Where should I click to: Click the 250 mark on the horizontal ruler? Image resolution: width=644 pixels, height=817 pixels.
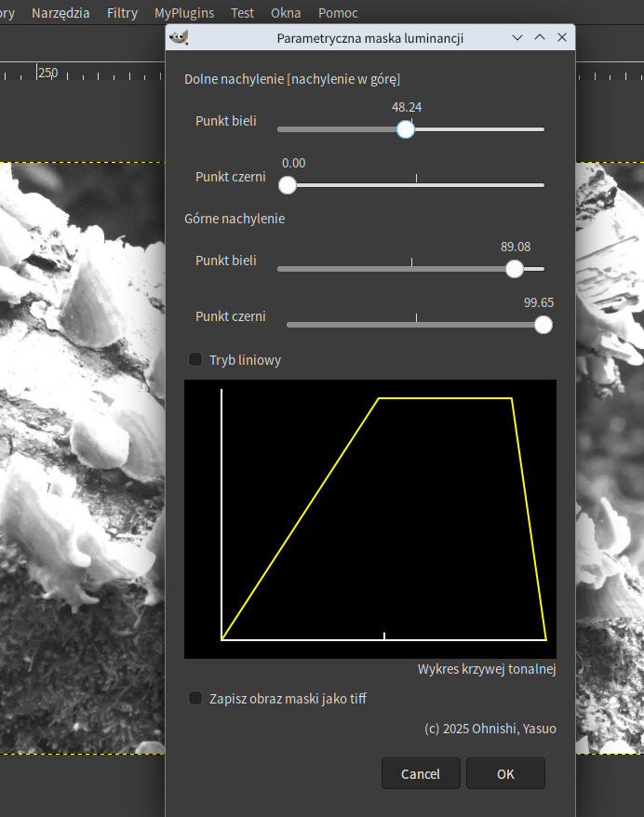coord(47,74)
